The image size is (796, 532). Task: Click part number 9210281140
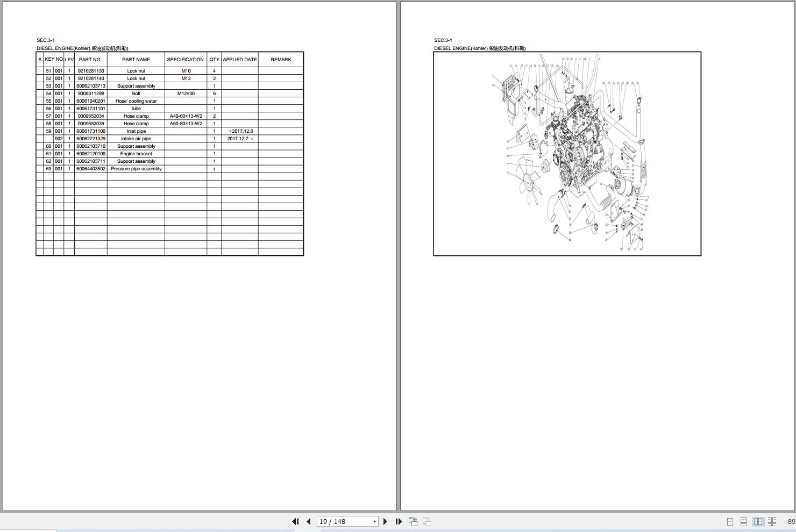[91, 78]
